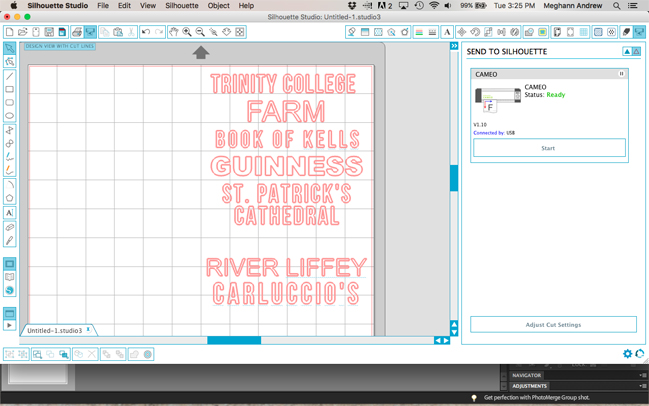Open the File menu
Viewport: 649px width, 406px height.
point(103,5)
